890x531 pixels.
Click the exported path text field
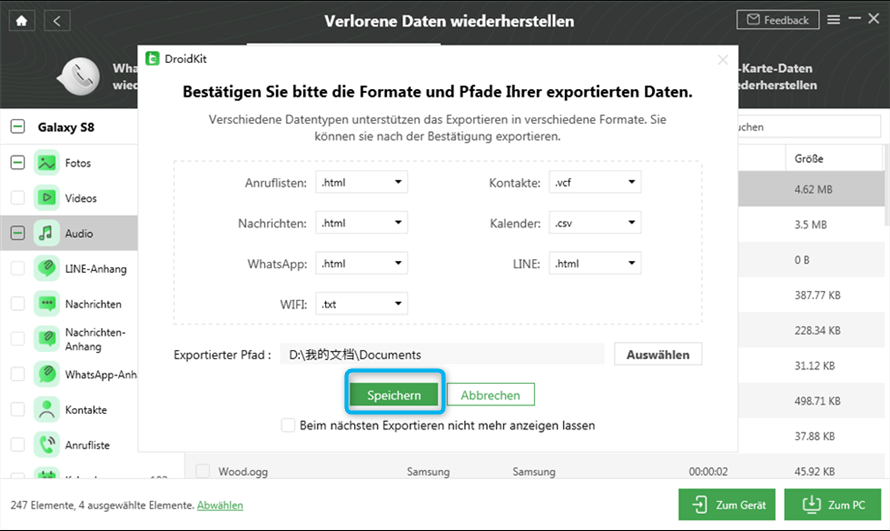(x=442, y=355)
